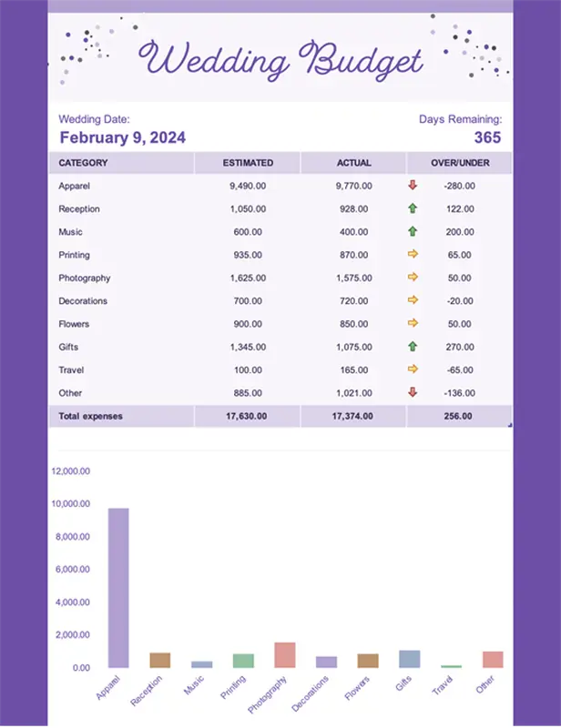The image size is (561, 728).
Task: Click the yellow right arrow in Printing row
Action: tap(413, 255)
